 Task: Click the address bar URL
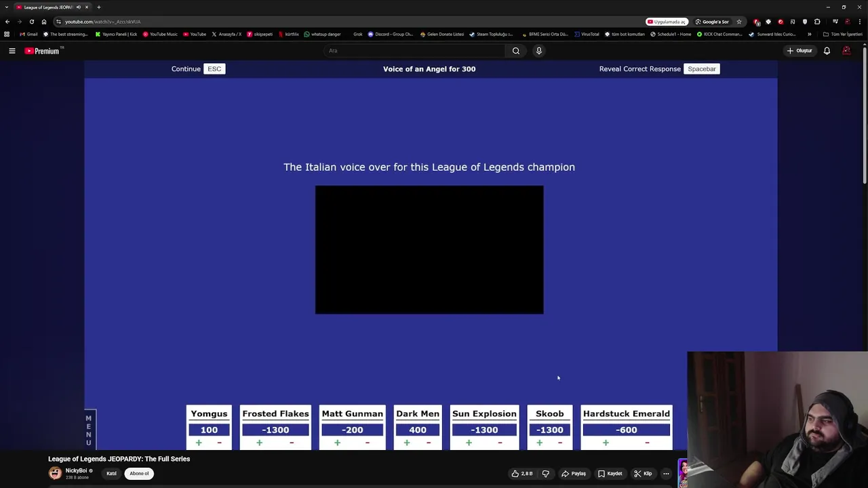pos(102,22)
